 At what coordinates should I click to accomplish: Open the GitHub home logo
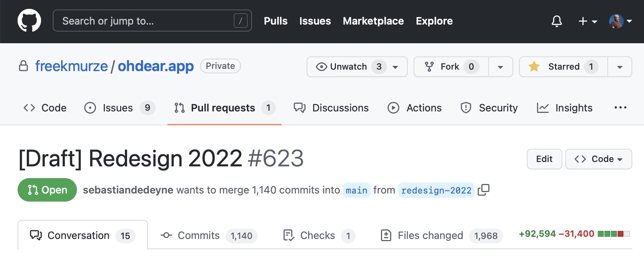[x=29, y=21]
